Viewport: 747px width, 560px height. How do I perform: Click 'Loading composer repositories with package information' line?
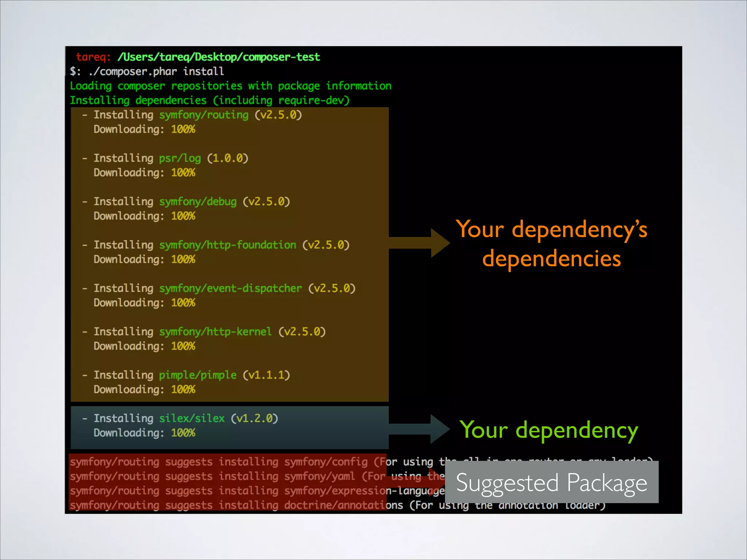coord(231,86)
